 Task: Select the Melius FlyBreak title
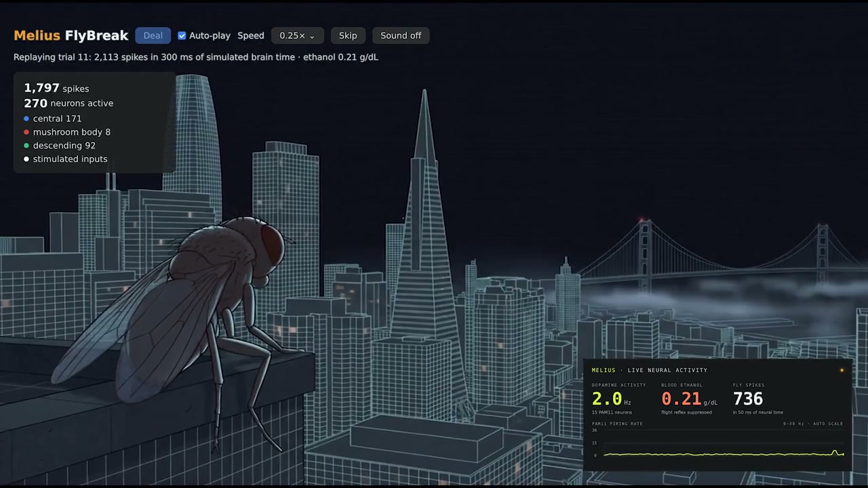pyautogui.click(x=71, y=36)
